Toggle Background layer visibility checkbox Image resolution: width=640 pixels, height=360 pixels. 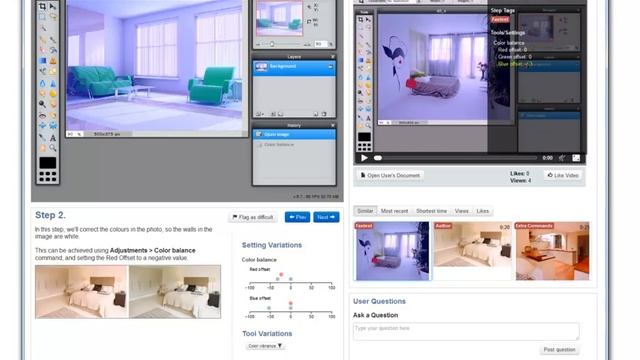coord(330,67)
